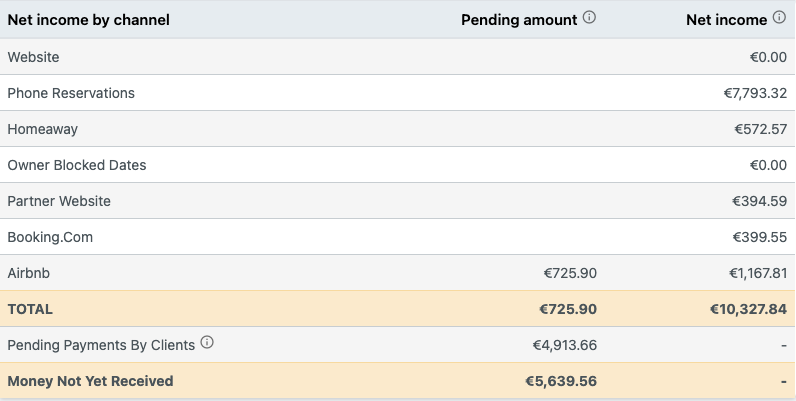Click the pending payments value €4,913.66

tap(565, 345)
